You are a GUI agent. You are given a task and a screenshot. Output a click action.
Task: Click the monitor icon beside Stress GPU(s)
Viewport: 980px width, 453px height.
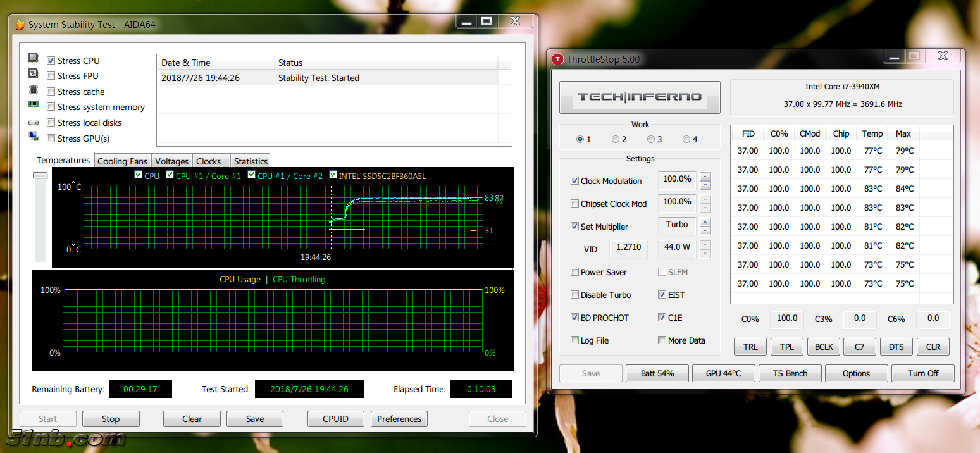[x=34, y=137]
